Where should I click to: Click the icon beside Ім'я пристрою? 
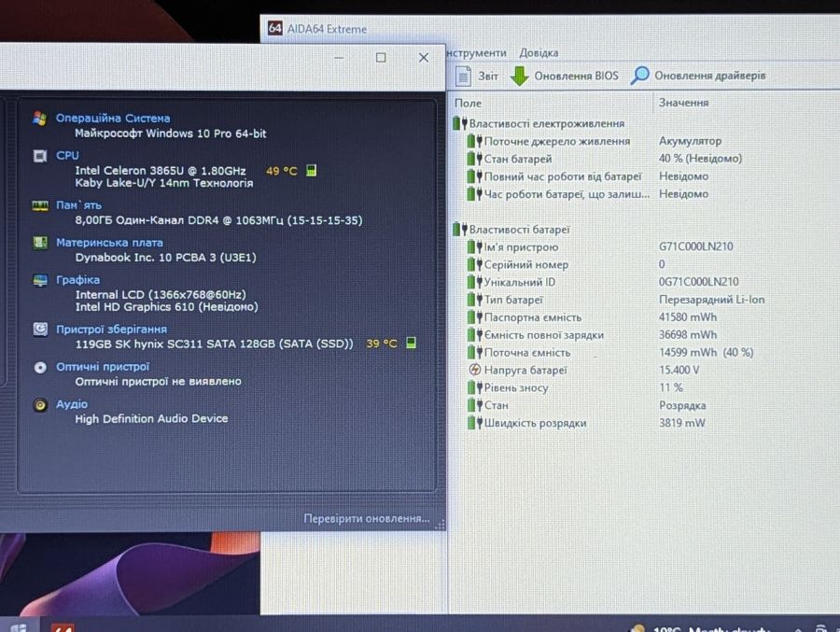tap(474, 247)
